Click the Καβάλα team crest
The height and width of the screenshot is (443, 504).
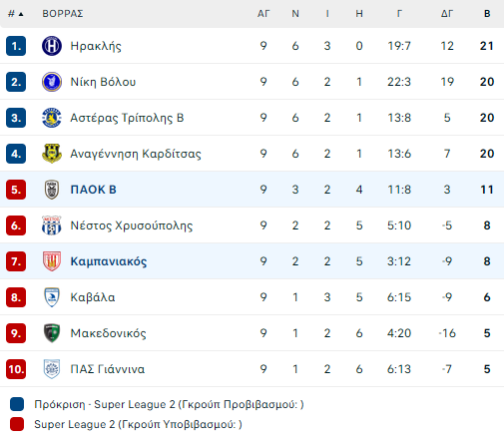[52, 297]
